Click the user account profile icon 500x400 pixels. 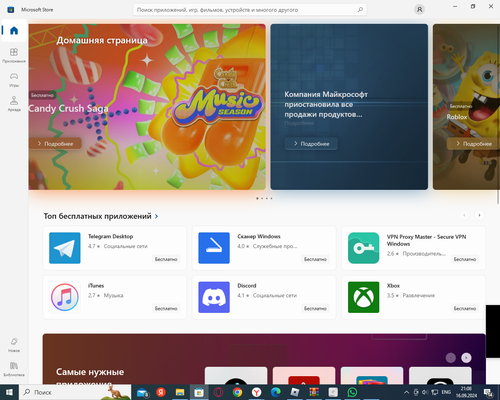tap(419, 9)
